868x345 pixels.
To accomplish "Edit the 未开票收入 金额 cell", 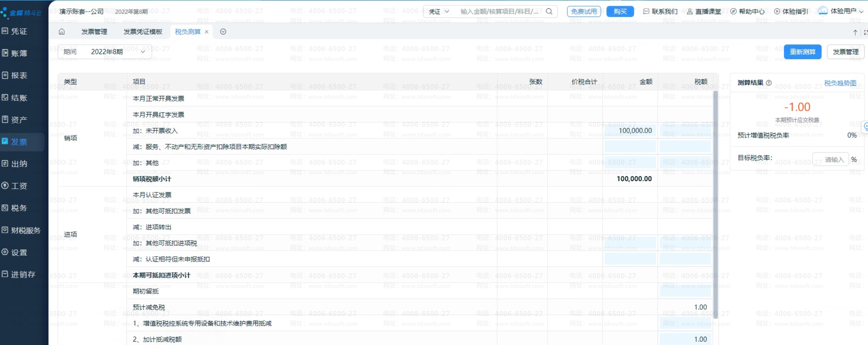I will (x=630, y=131).
